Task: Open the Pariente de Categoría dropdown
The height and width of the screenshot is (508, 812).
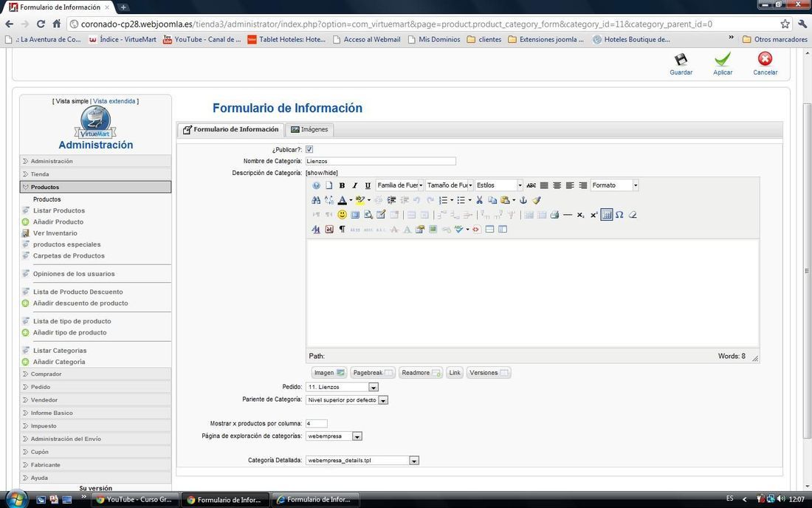Action: (x=347, y=399)
